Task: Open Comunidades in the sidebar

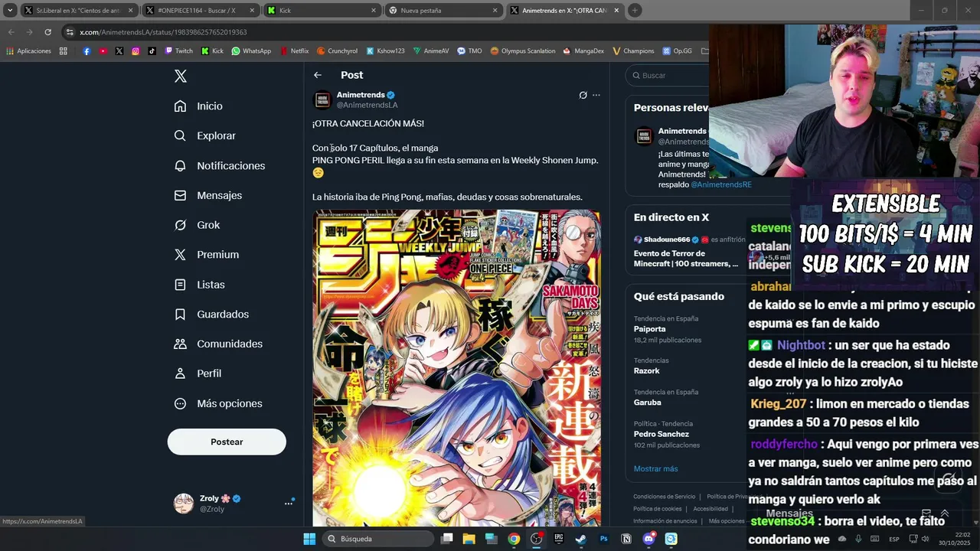Action: point(218,344)
